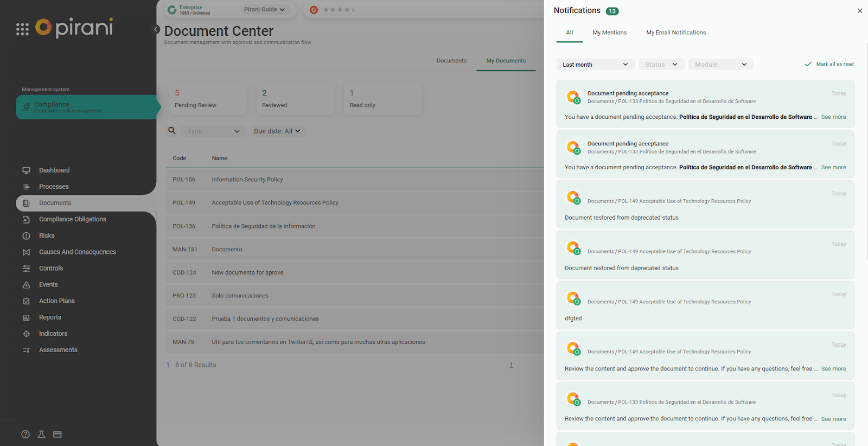This screenshot has height=446, width=868.
Task: Open the Module filter dropdown
Action: [x=720, y=65]
